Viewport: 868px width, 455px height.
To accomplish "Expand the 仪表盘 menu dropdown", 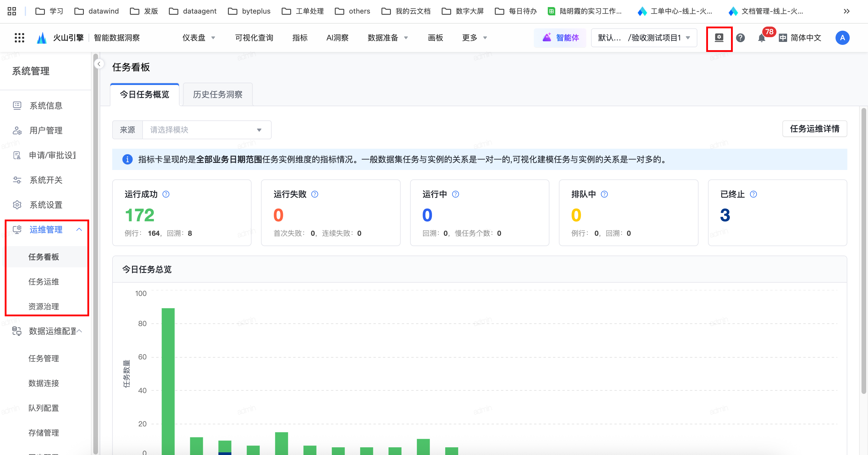I will [198, 38].
